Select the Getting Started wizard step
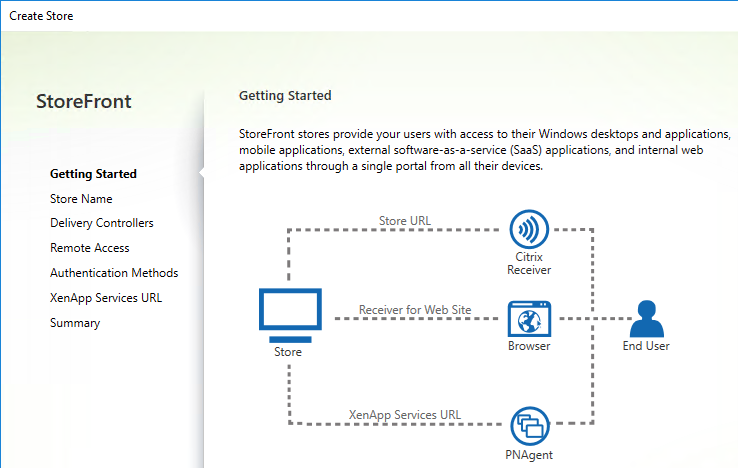The image size is (738, 468). tap(93, 174)
